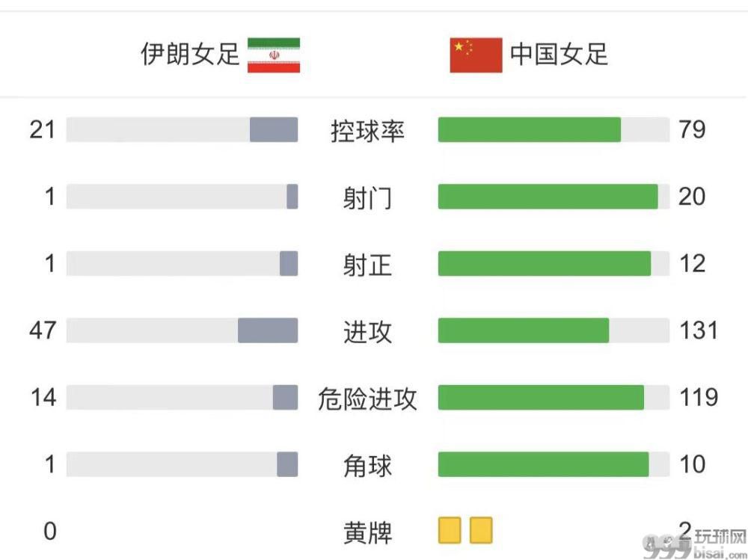Click China's green 射门 bar
Image resolution: width=748 pixels, height=560 pixels.
tap(548, 197)
